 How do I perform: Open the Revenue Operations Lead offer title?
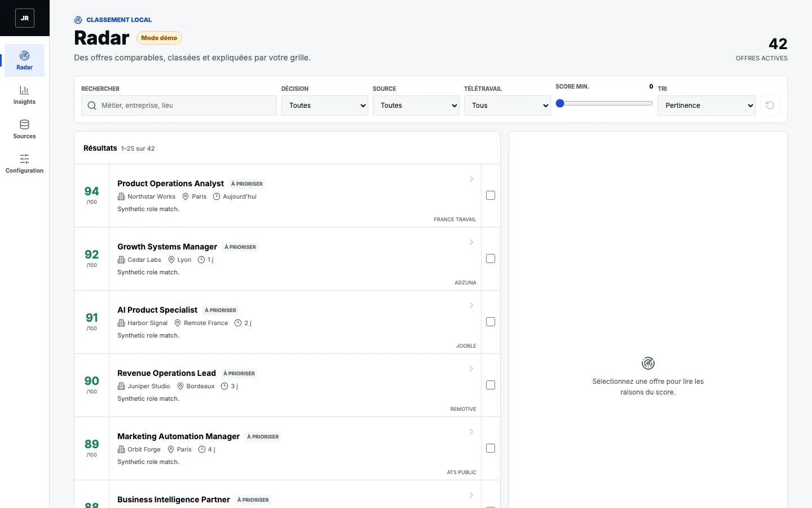(x=166, y=373)
